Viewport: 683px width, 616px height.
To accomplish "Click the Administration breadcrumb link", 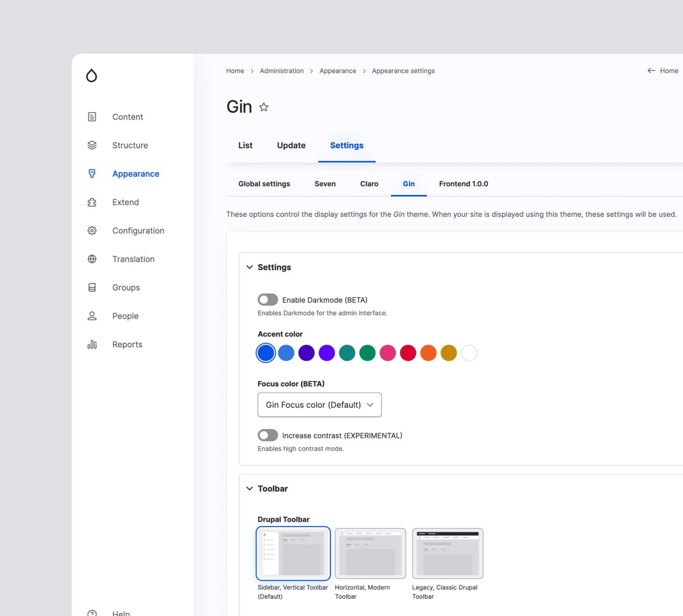I will tap(281, 71).
